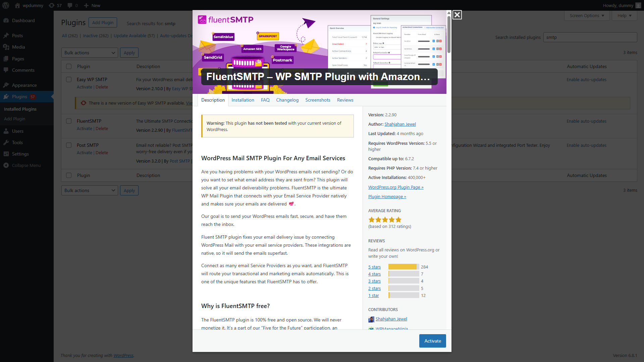
Task: Toggle the select-all checkbox in table header
Action: 69,66
